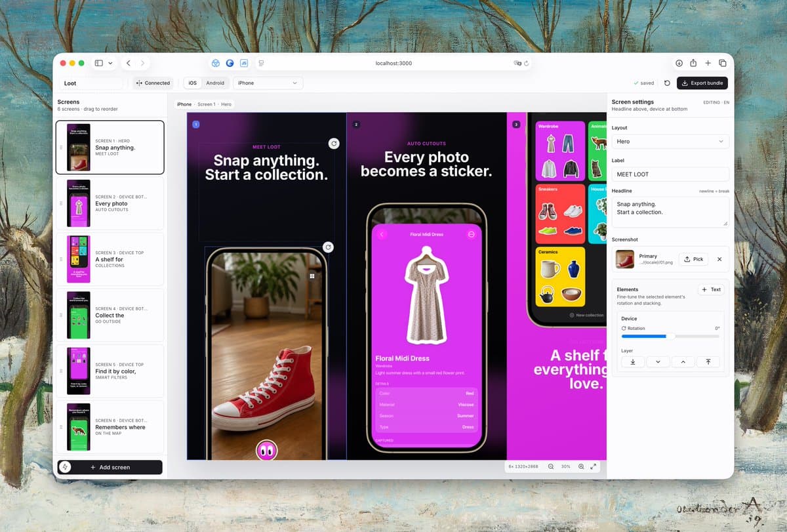
Task: Open a new browser tab with the plus icon
Action: coord(708,63)
